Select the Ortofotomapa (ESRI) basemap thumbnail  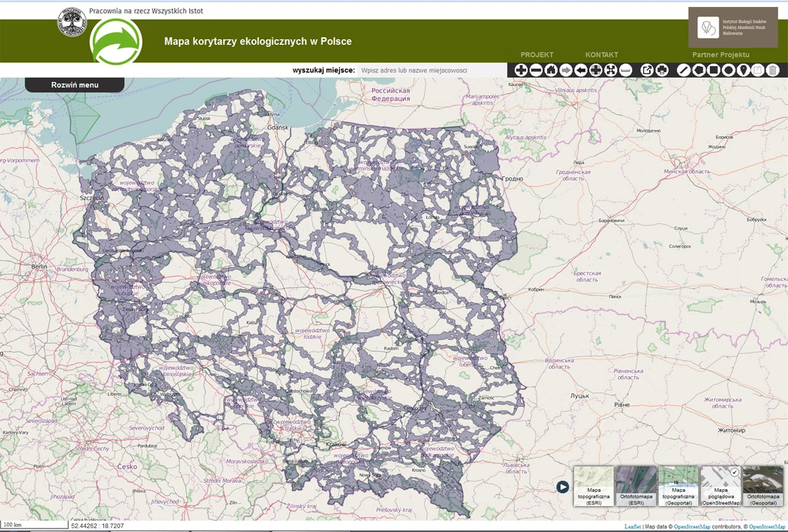tap(636, 484)
